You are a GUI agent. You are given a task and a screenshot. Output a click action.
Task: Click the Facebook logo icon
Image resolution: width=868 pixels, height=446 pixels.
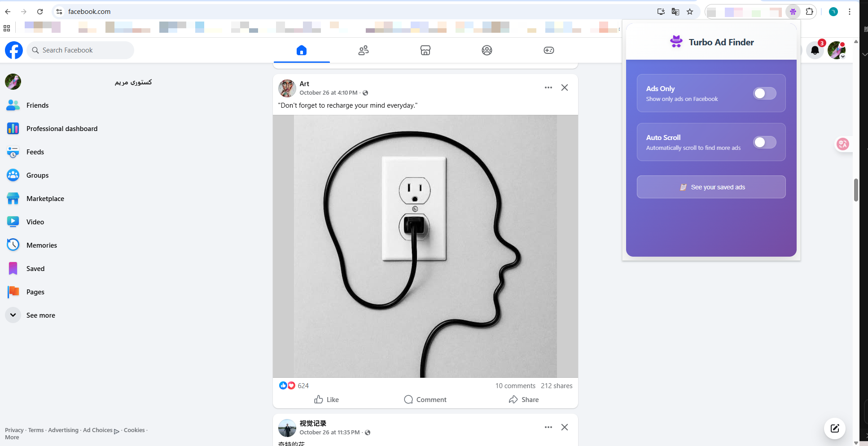(x=14, y=50)
